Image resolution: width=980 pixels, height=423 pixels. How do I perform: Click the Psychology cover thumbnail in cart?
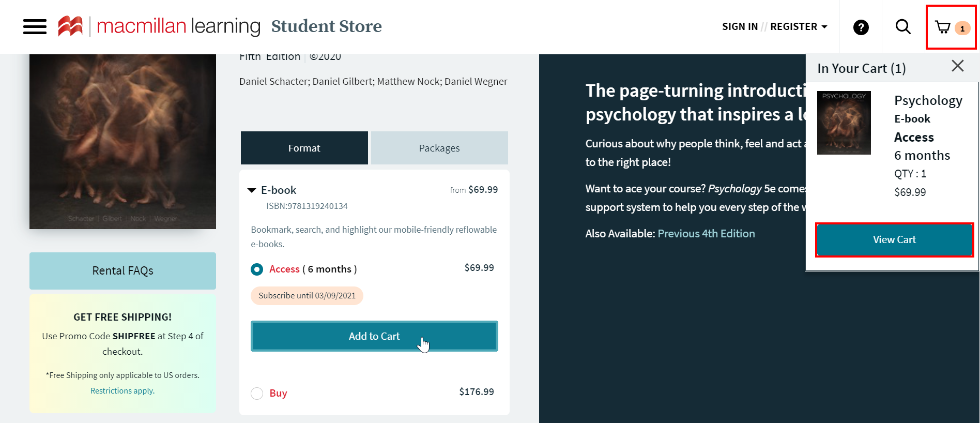[844, 123]
